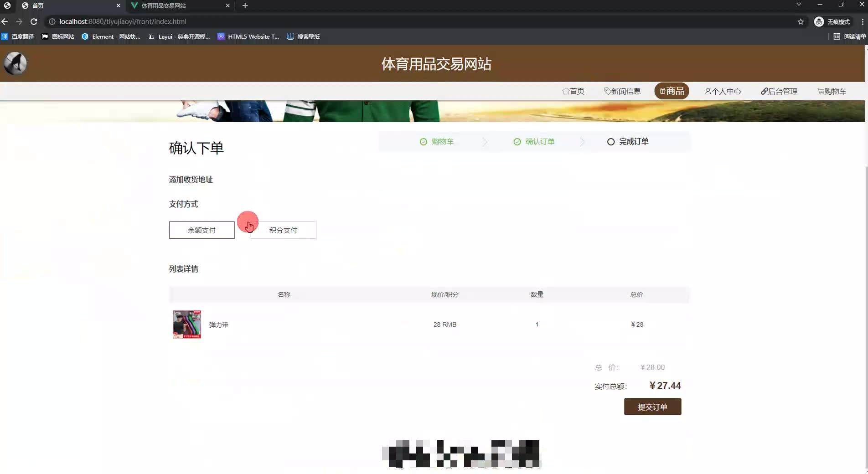Open 后台管理 in the navigation bar
868x474 pixels.
coord(779,91)
